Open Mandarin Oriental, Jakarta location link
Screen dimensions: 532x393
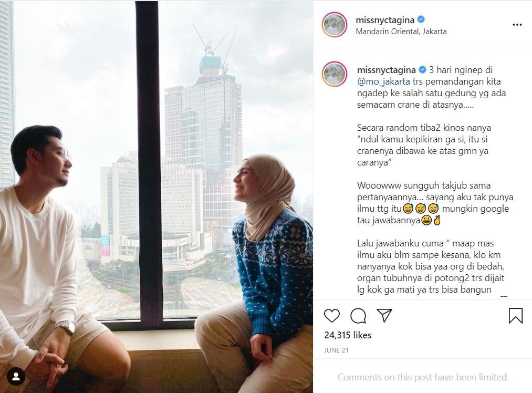[x=401, y=32]
